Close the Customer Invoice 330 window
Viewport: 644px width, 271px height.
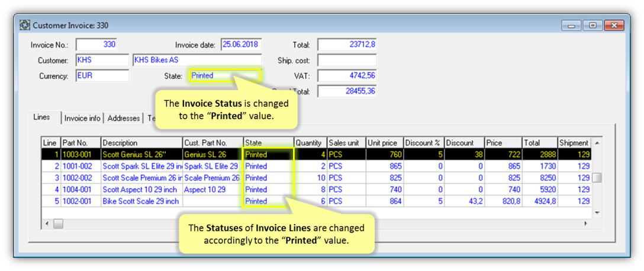point(614,25)
